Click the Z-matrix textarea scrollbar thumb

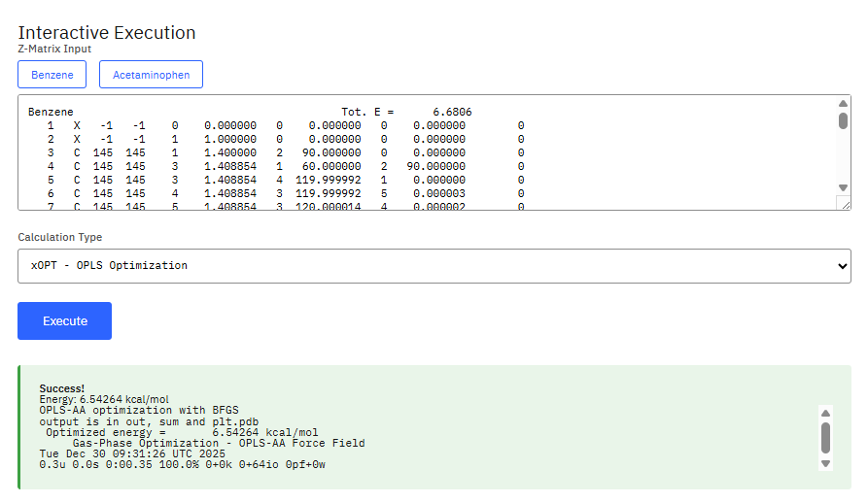pos(843,120)
